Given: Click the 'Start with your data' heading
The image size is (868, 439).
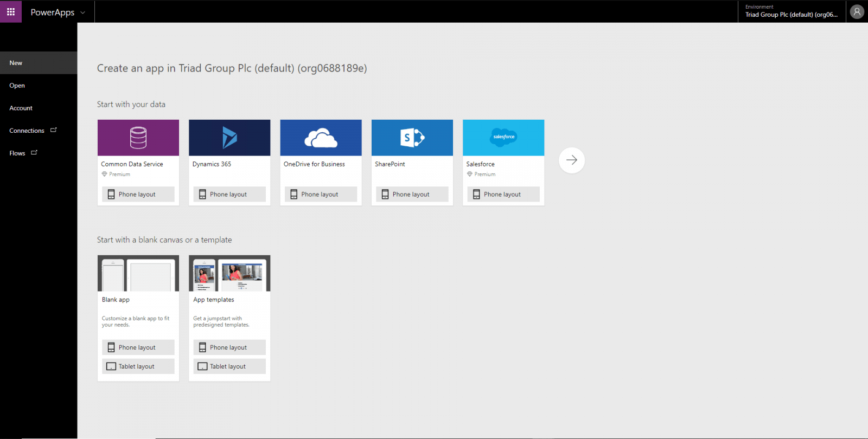Looking at the screenshot, I should coord(131,104).
